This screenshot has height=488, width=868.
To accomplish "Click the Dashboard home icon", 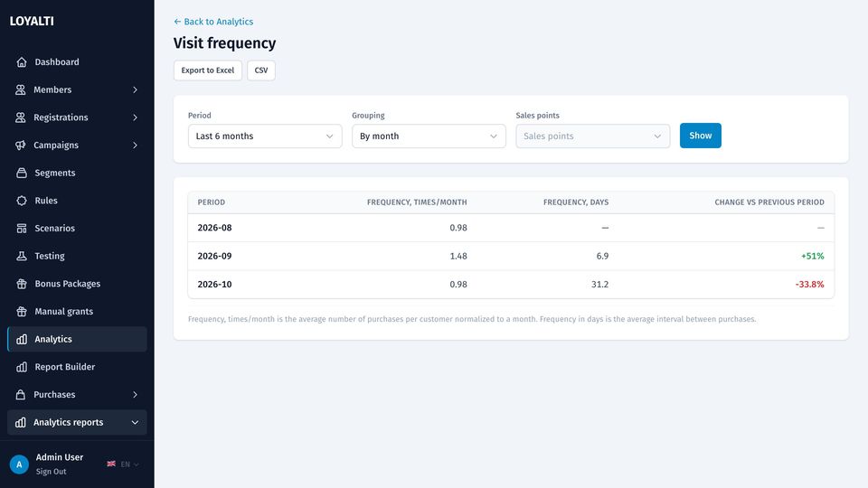I will [x=22, y=62].
